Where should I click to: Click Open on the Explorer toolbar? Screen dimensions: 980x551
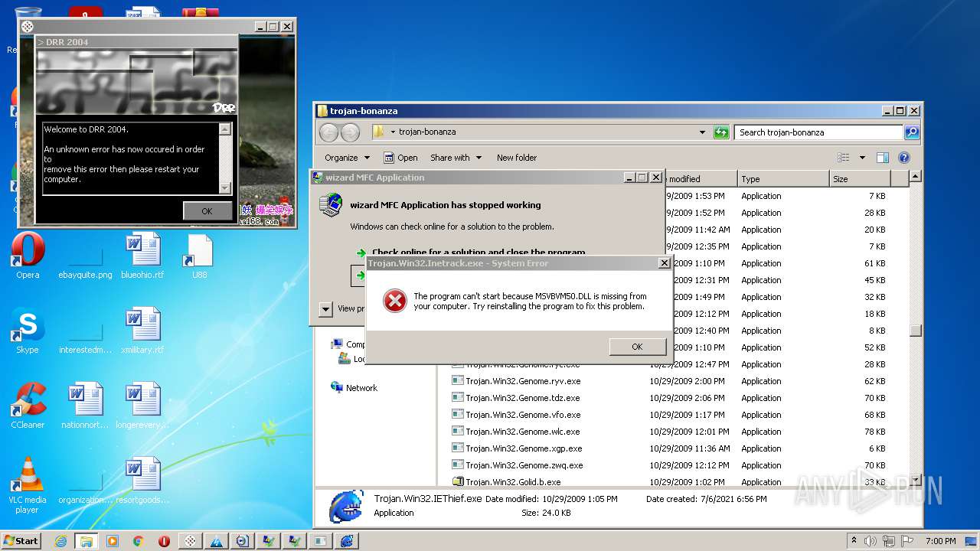click(400, 158)
